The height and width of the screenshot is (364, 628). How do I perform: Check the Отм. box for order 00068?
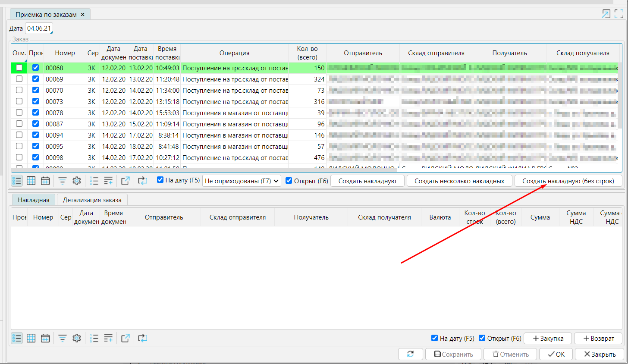point(19,68)
